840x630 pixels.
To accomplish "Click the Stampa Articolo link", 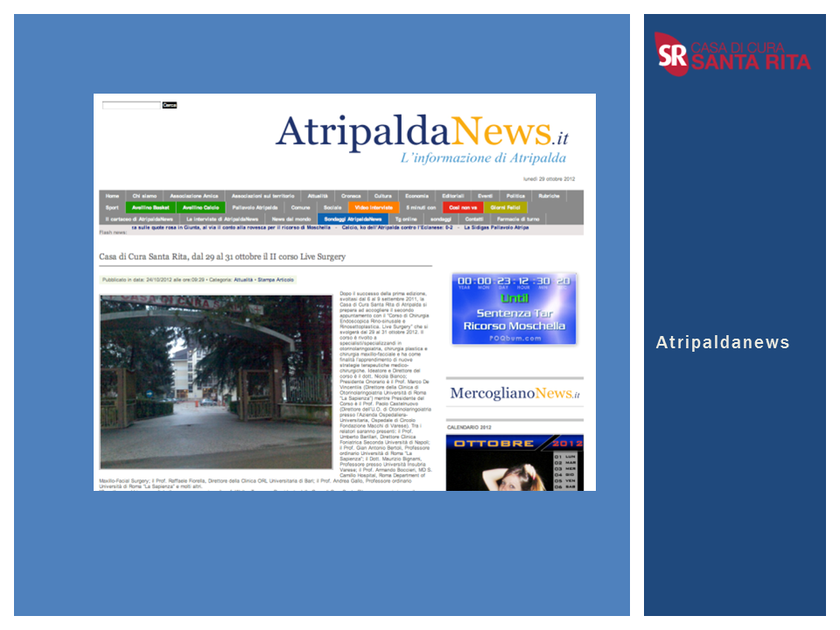I will 276,280.
